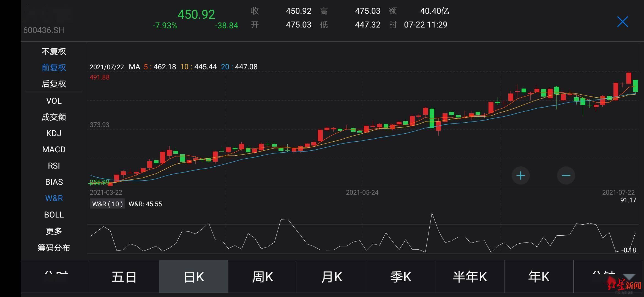Viewport: 644px width, 297px height.
Task: Close the stock chart with X icon
Action: pyautogui.click(x=623, y=22)
